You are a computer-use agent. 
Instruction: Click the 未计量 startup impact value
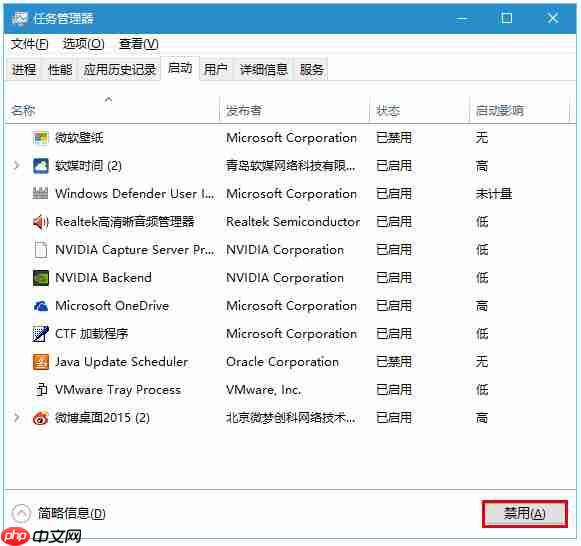[494, 193]
